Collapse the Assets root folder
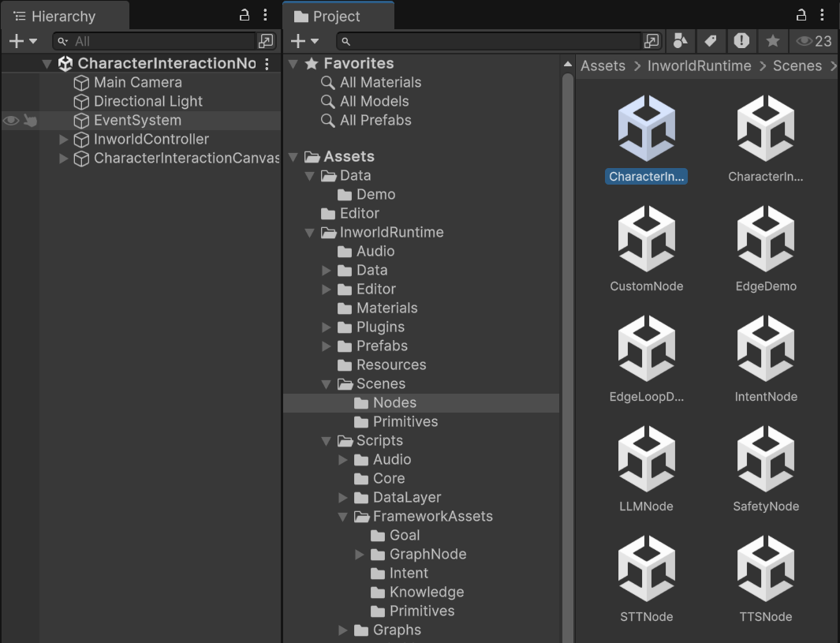The height and width of the screenshot is (643, 840). pos(293,157)
